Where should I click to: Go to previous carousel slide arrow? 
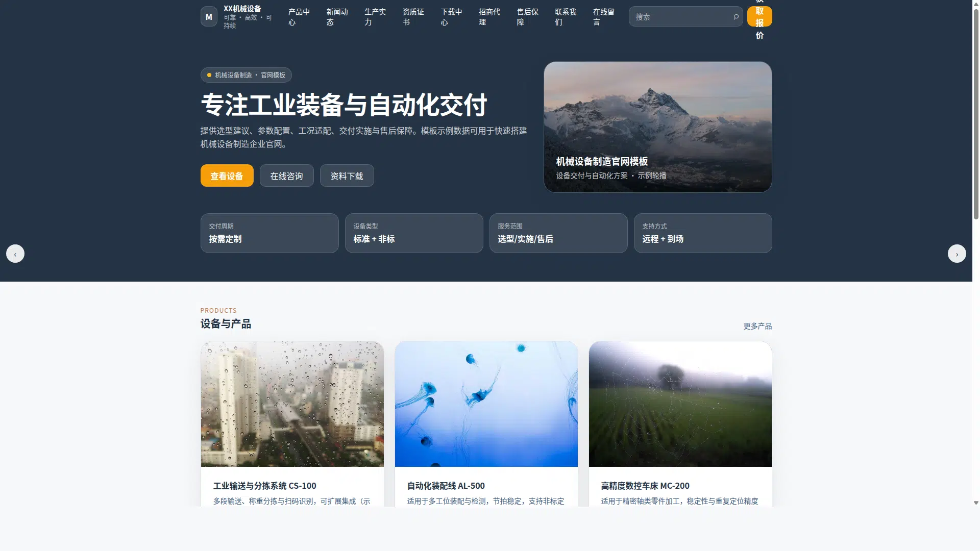pos(15,254)
